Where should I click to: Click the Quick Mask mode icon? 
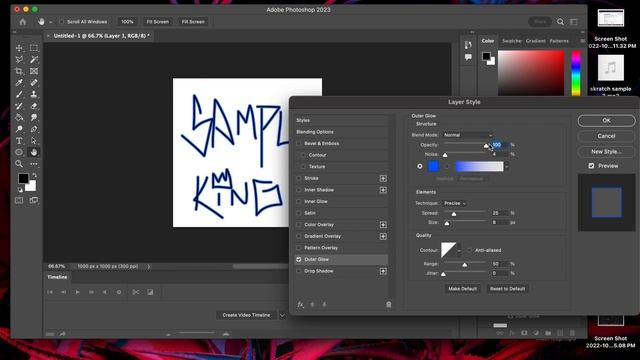(19, 200)
